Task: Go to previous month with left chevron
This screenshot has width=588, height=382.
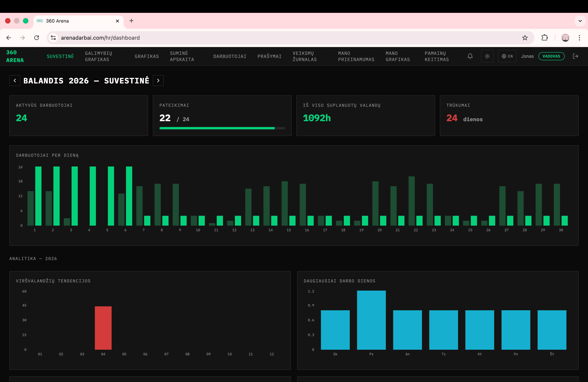Action: pos(15,80)
